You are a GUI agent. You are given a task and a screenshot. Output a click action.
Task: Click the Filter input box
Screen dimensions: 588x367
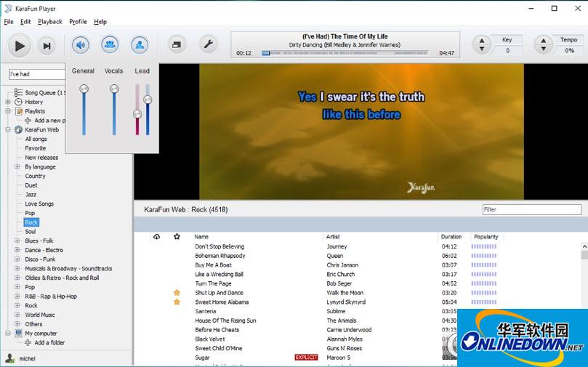point(532,209)
